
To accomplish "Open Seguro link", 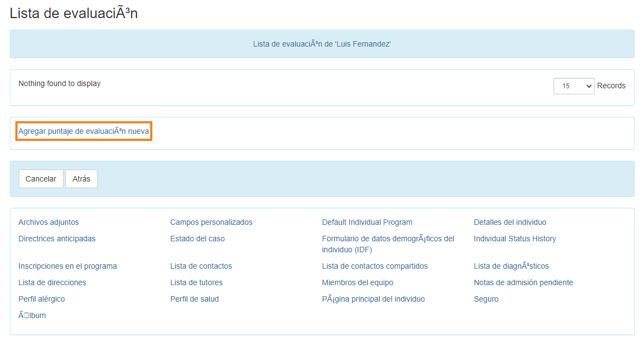I will 486,299.
